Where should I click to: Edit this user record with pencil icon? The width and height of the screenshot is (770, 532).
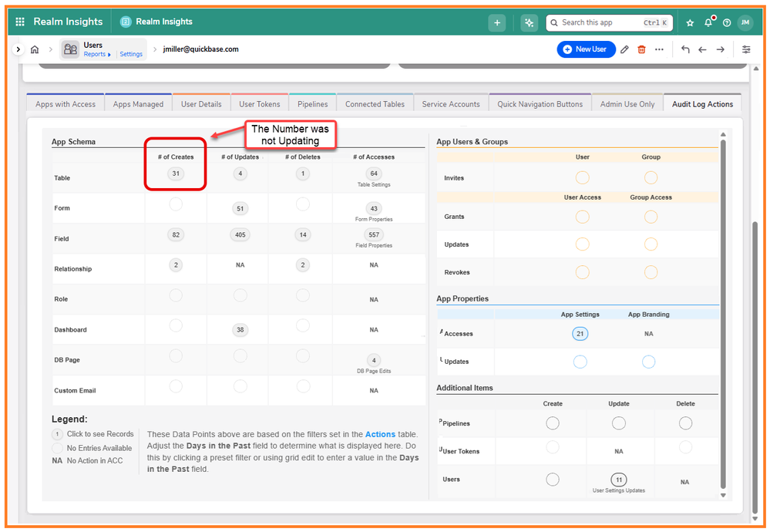[624, 49]
